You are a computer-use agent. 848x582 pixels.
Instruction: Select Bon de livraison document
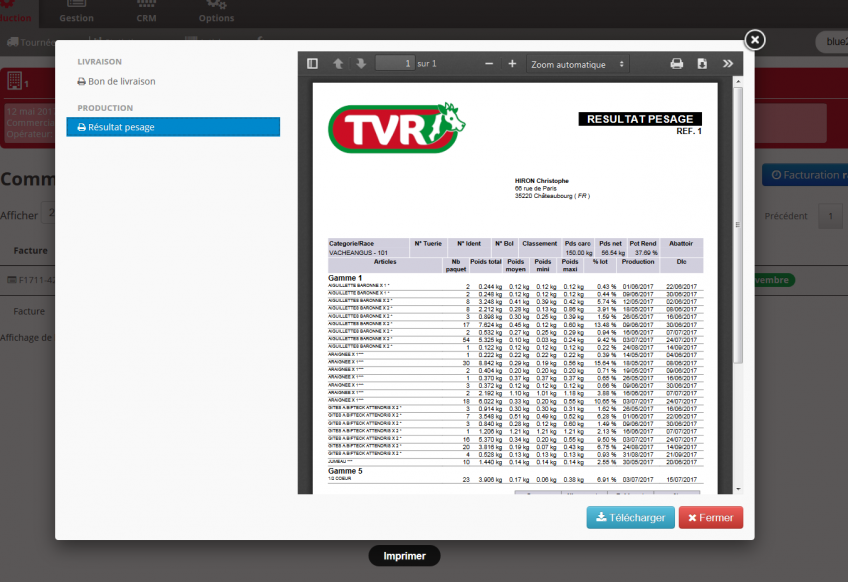[x=121, y=82]
